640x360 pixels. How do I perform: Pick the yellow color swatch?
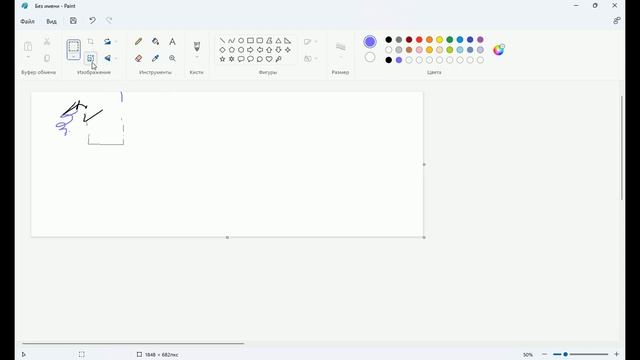pos(440,40)
